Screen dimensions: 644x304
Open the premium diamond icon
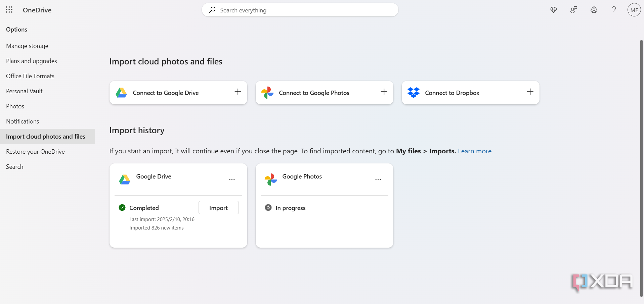(x=554, y=10)
